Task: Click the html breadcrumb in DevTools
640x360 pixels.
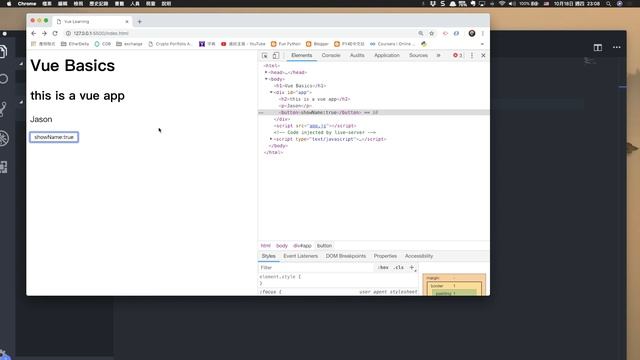Action: pos(266,246)
